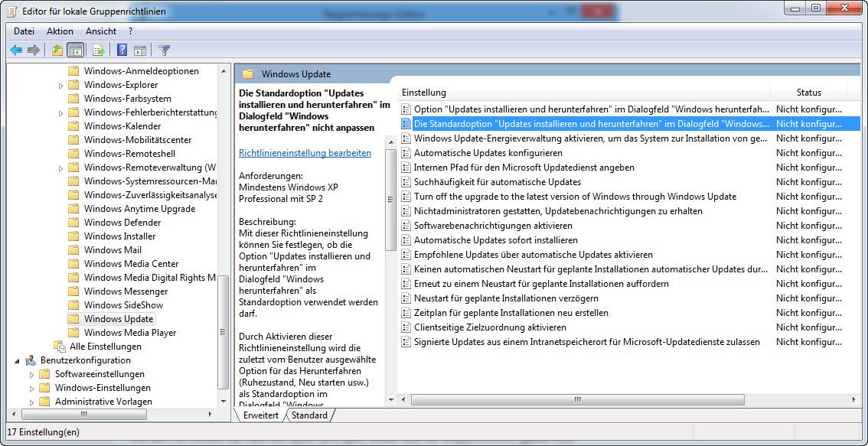The height and width of the screenshot is (446, 868).
Task: Click the Windows-Kalender folder icon
Action: click(x=73, y=126)
